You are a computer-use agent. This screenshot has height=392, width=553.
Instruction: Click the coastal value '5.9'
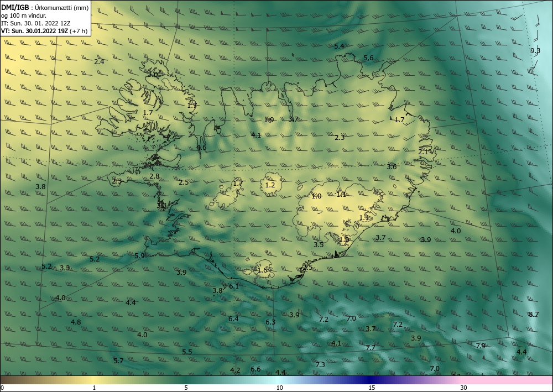[140, 256]
